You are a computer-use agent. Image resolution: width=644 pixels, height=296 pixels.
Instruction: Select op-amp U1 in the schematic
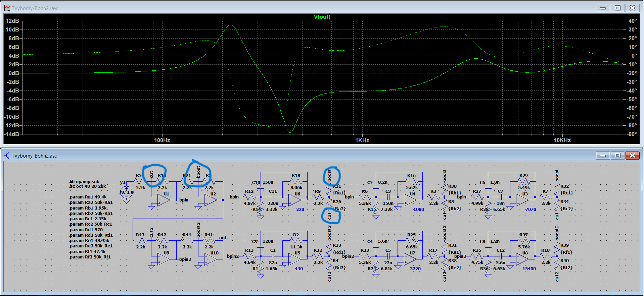tap(164, 200)
